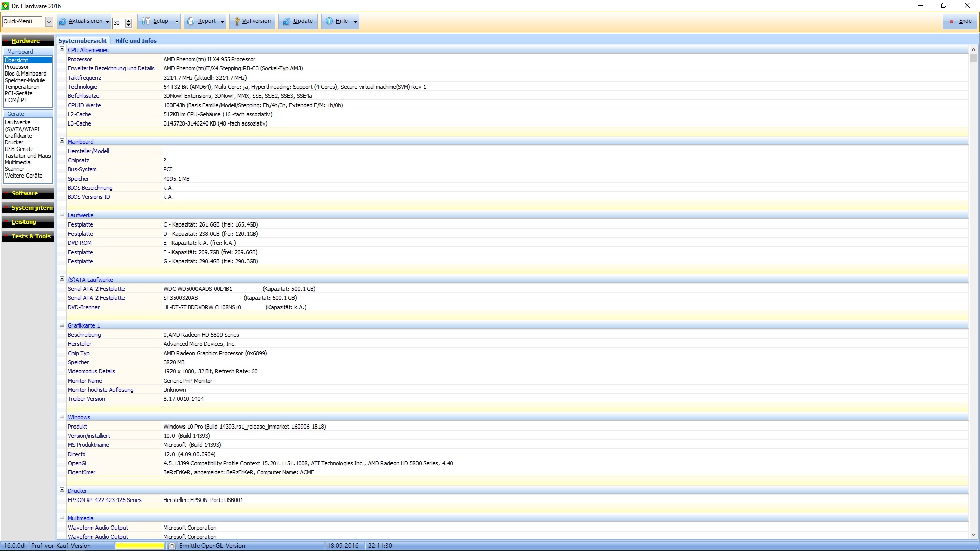Screen dimensions: 980x551
Task: Collapse the Laufwerke section
Action: (x=62, y=215)
